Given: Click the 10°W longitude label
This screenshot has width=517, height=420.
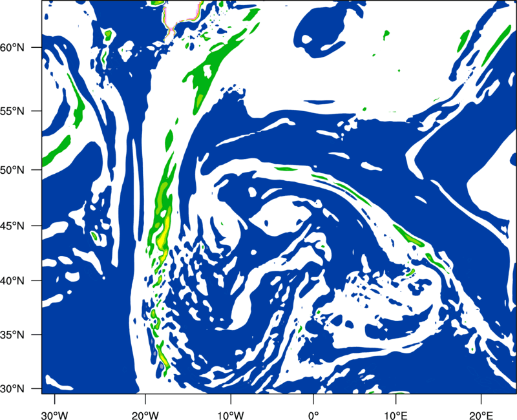Looking at the screenshot, I should [231, 415].
